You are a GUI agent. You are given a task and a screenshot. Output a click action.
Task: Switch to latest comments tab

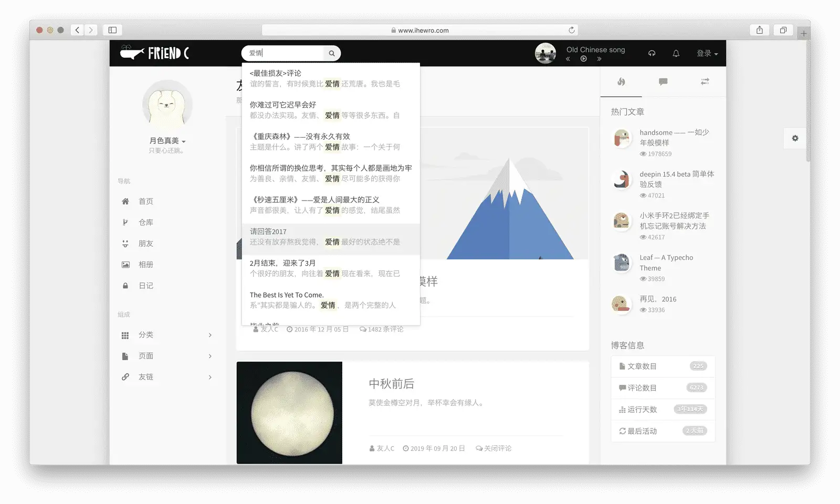[663, 81]
